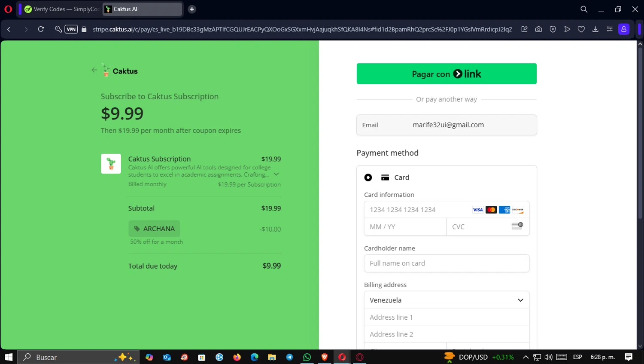Click Pagar con link button
644x364 pixels.
(447, 73)
